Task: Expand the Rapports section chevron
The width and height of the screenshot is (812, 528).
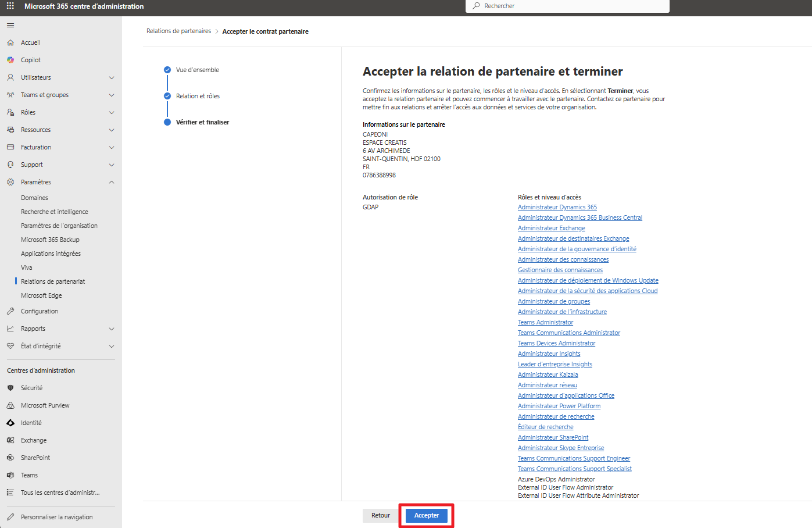Action: (x=112, y=329)
